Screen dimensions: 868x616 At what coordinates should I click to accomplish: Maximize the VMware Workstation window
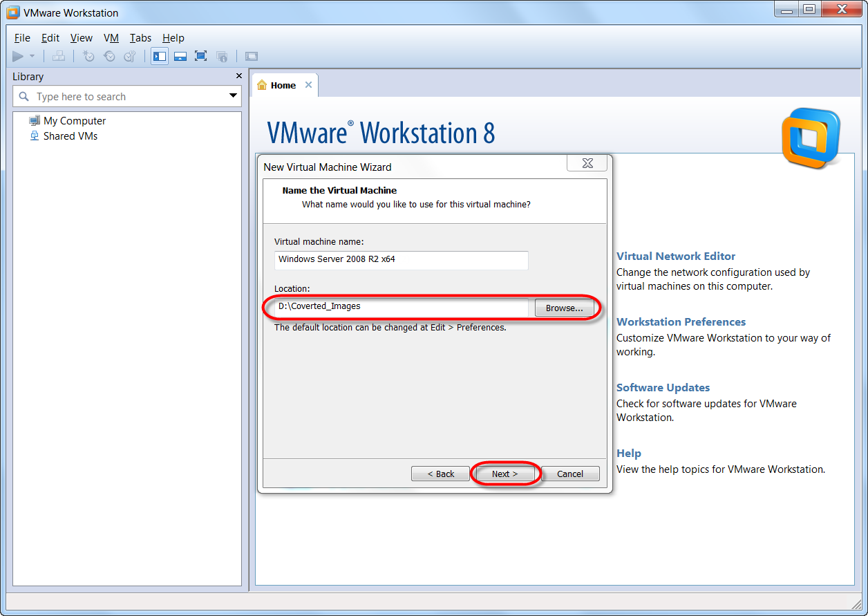809,9
